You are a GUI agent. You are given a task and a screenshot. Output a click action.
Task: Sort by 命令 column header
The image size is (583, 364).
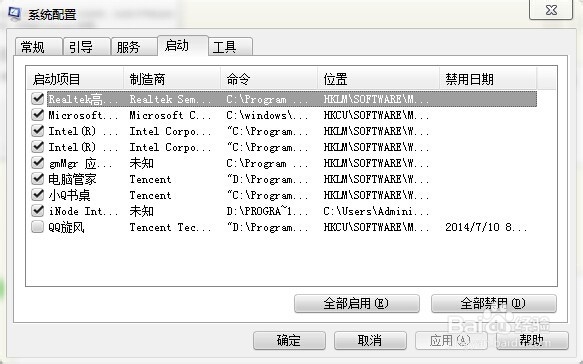(x=269, y=79)
